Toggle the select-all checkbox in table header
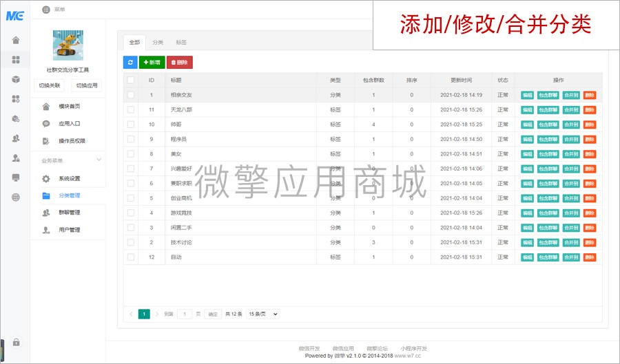Viewport: 620px width, 364px height. (x=131, y=80)
